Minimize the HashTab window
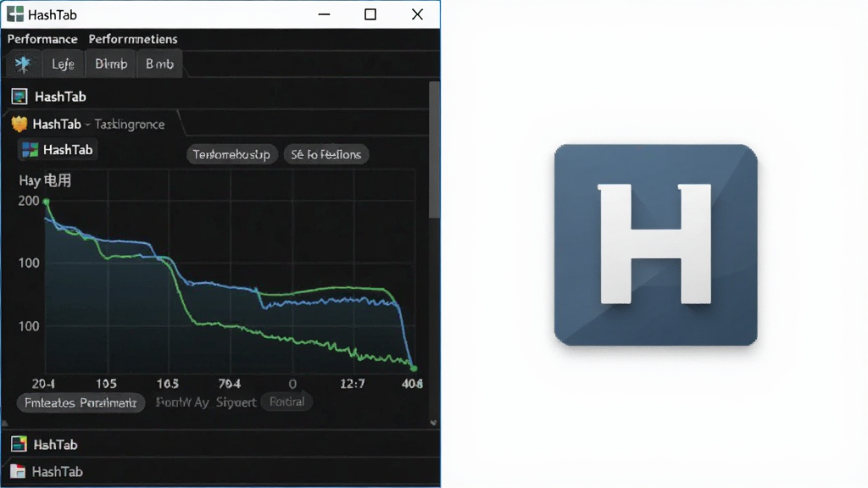The image size is (868, 488). click(x=325, y=14)
